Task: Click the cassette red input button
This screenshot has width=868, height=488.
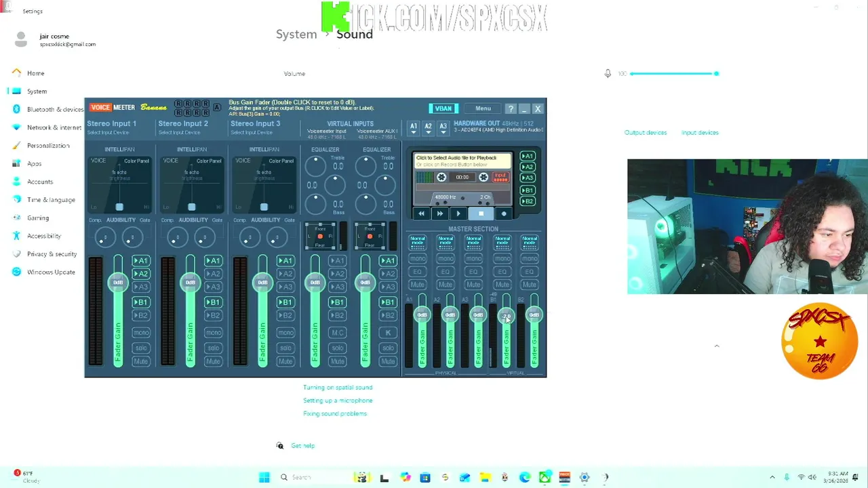Action: [500, 177]
